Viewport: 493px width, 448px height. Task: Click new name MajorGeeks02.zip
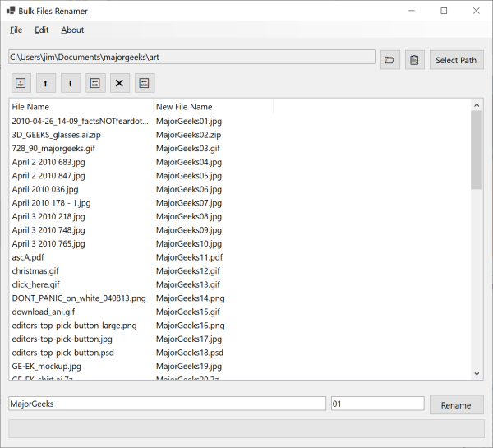189,135
